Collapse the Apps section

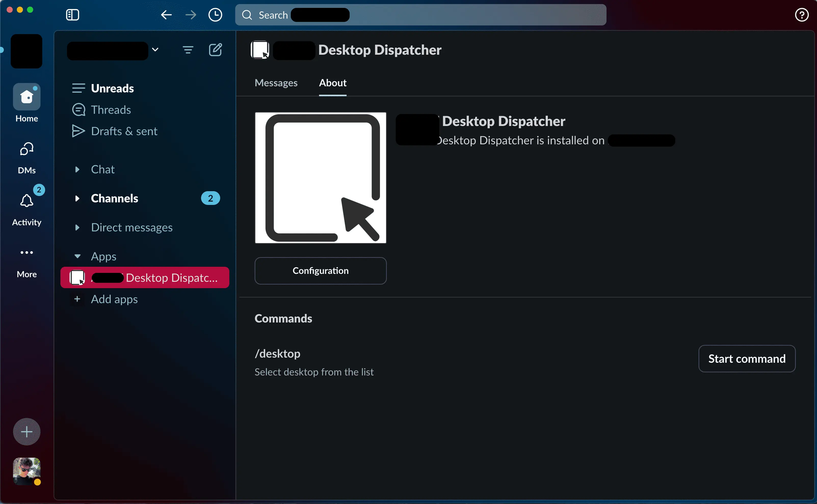tap(77, 256)
